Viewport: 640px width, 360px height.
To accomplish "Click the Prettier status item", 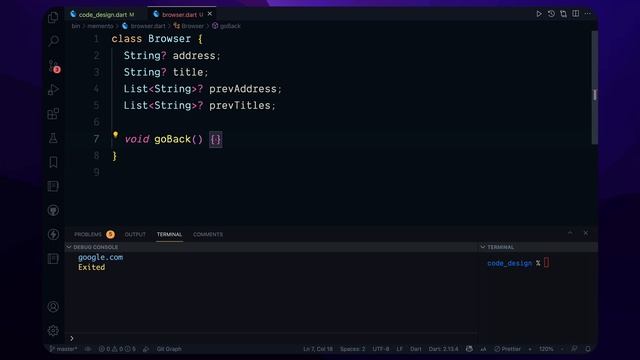I will pyautogui.click(x=507, y=349).
